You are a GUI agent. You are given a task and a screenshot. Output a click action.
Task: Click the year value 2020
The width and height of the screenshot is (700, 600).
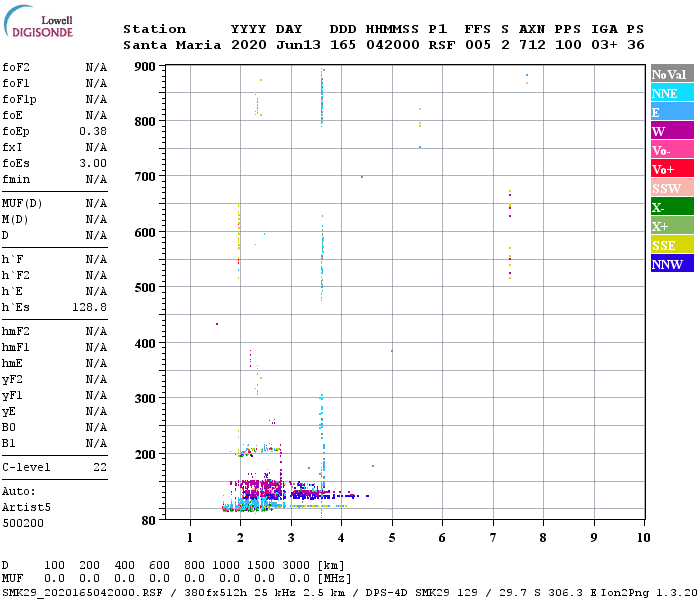[249, 45]
